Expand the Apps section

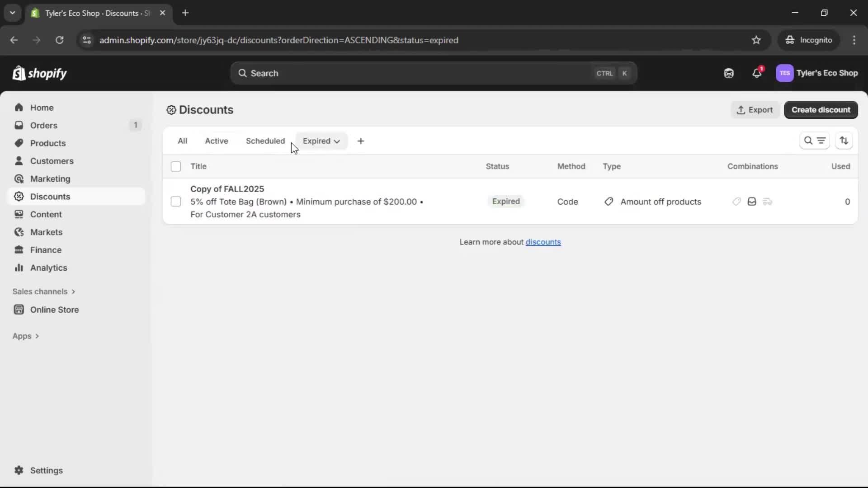tap(26, 336)
